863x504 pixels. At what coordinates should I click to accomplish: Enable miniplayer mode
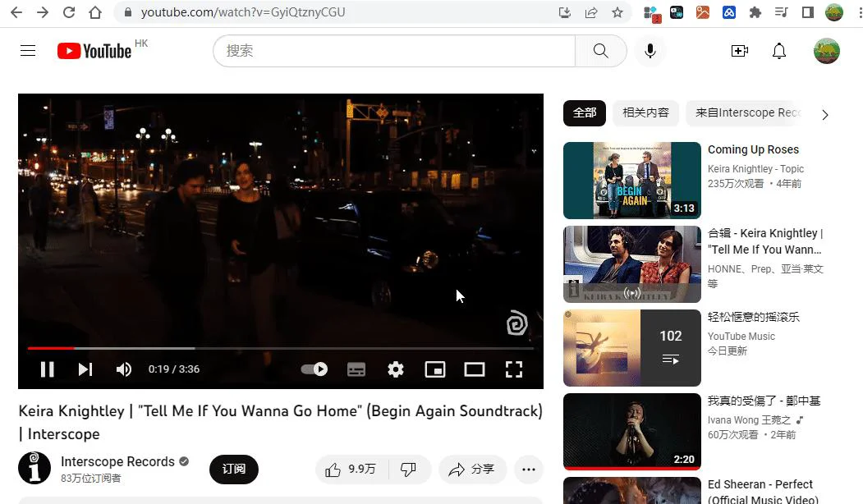pyautogui.click(x=435, y=369)
